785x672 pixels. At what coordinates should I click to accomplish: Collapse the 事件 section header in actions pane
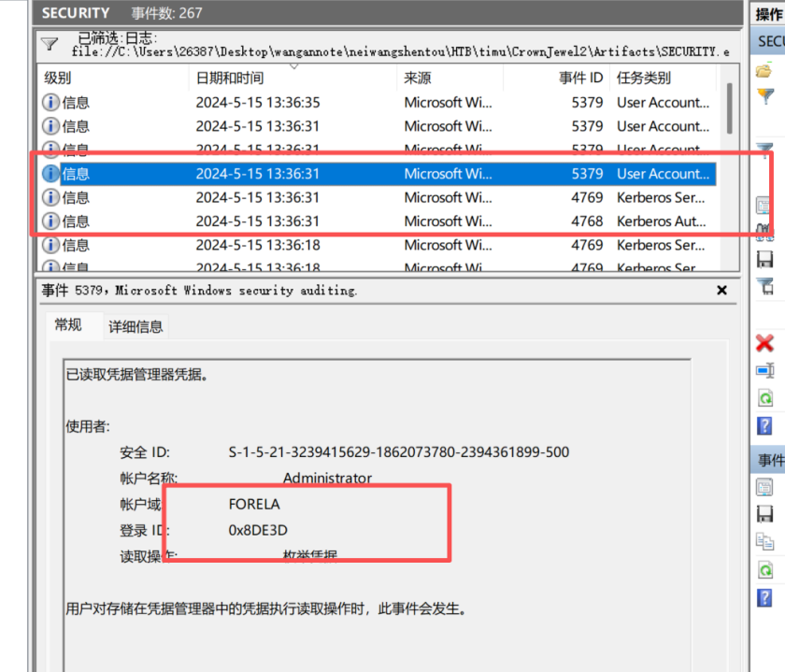(769, 459)
